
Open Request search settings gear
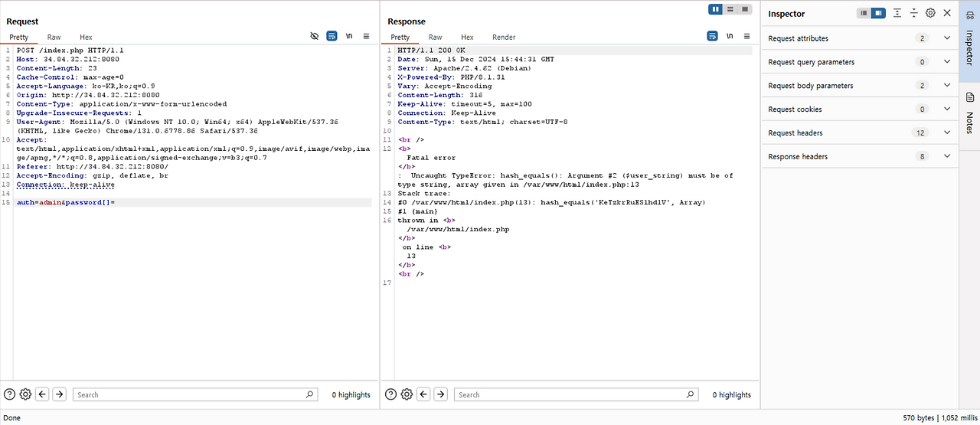pyautogui.click(x=25, y=394)
